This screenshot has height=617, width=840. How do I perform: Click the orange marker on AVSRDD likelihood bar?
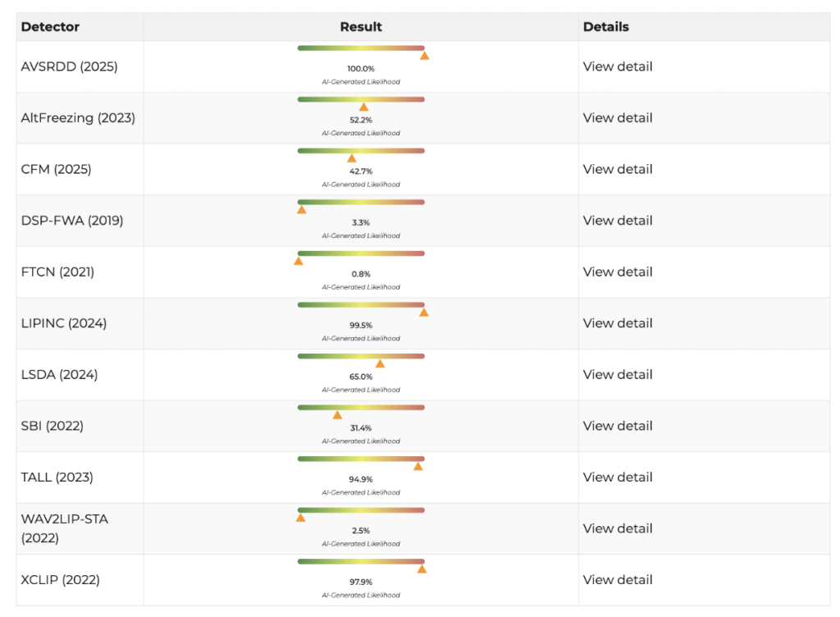424,56
